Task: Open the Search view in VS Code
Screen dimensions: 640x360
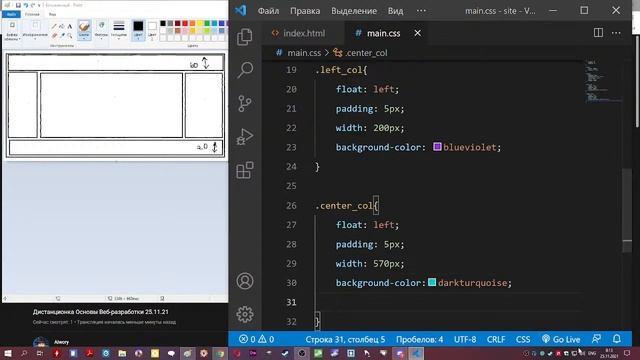Action: [245, 70]
